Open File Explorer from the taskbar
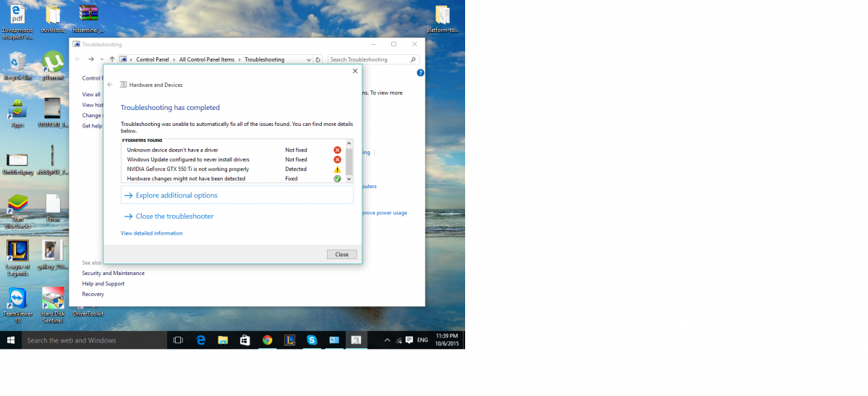The image size is (868, 396). click(x=223, y=340)
